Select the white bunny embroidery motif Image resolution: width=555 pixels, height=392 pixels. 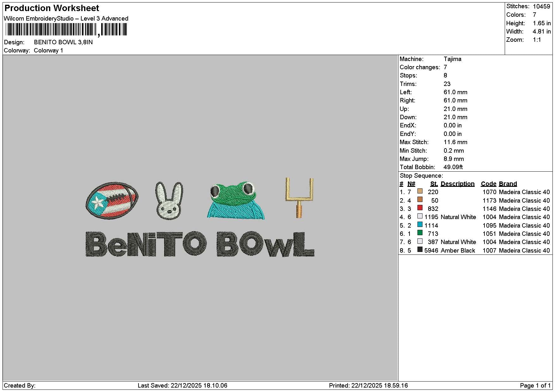170,200
